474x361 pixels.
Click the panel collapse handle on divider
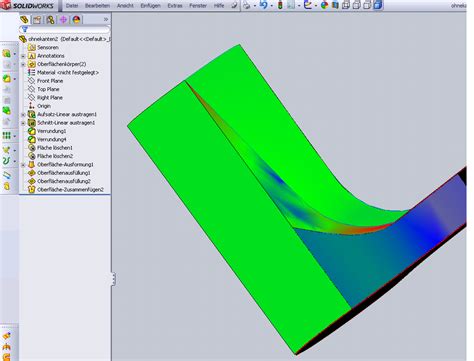[x=113, y=279]
